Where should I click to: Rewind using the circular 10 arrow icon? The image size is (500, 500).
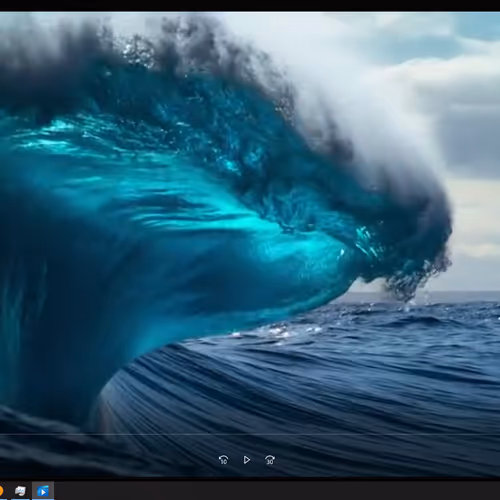[x=223, y=460]
